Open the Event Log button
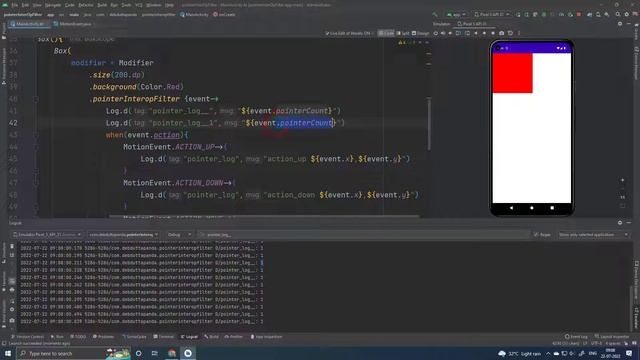Image resolution: width=640 pixels, height=360 pixels. coord(576,337)
